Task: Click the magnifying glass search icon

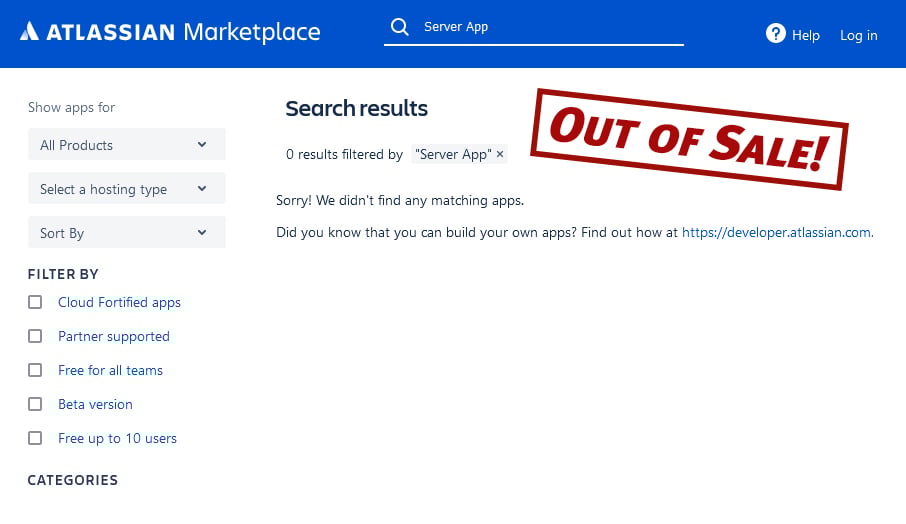Action: tap(400, 27)
